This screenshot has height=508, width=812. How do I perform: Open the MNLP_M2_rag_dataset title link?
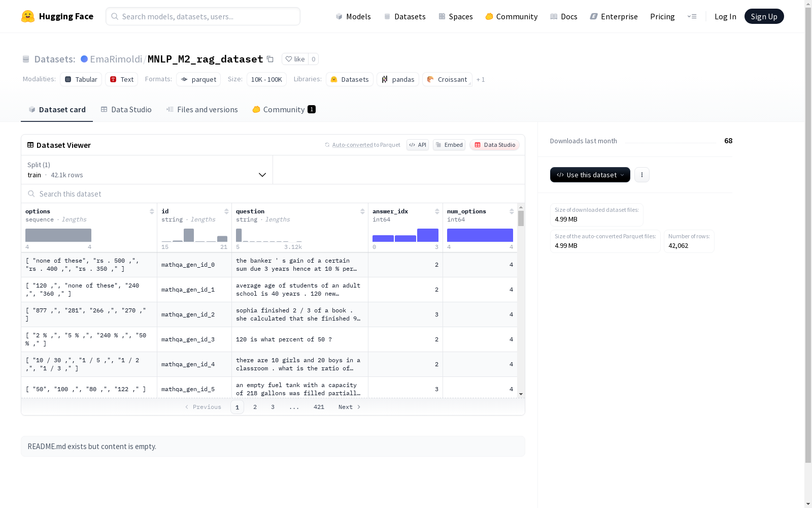coord(206,59)
